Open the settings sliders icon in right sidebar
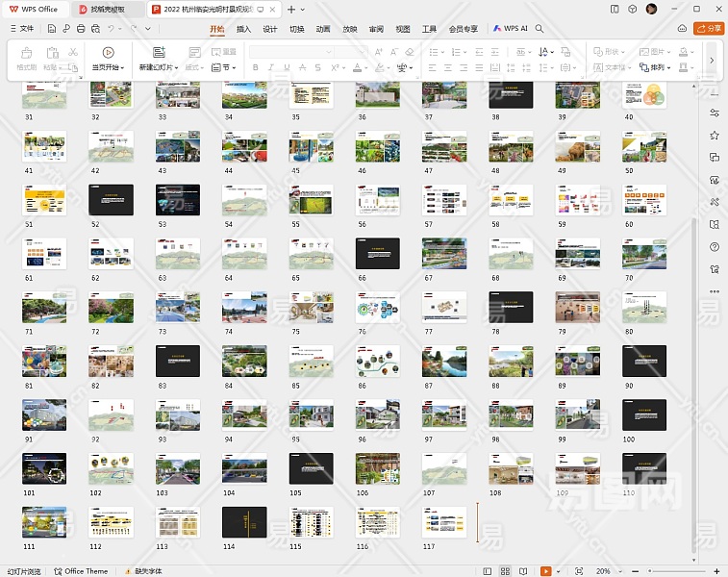Screen dimensions: 728x577 pyautogui.click(x=715, y=112)
